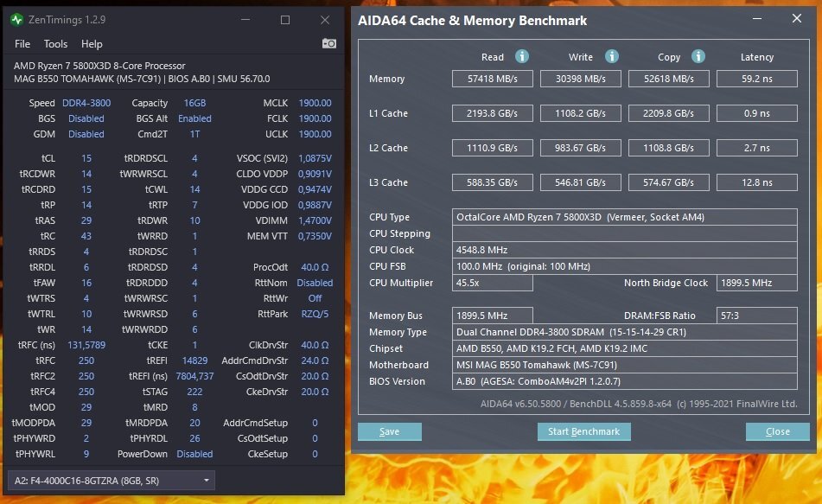Screen dimensions: 822x504
Task: Click the ZenTimings camera screenshot icon
Action: coord(328,43)
